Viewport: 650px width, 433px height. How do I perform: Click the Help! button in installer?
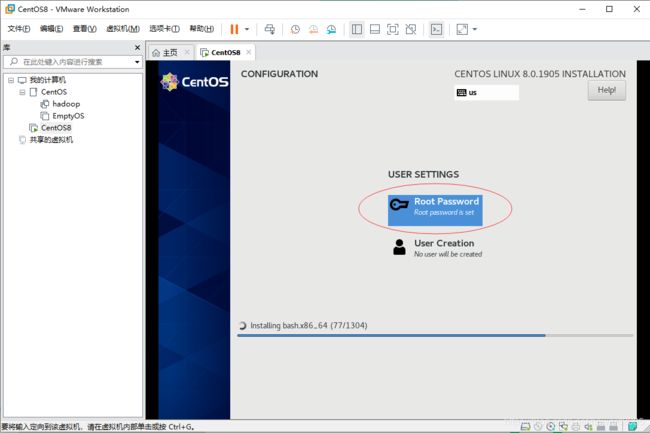coord(606,90)
